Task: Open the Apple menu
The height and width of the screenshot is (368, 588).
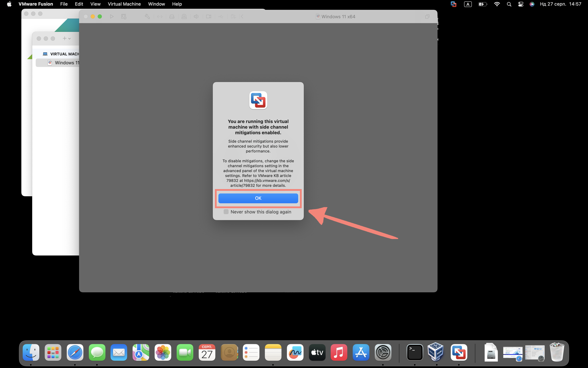Action: click(x=9, y=4)
